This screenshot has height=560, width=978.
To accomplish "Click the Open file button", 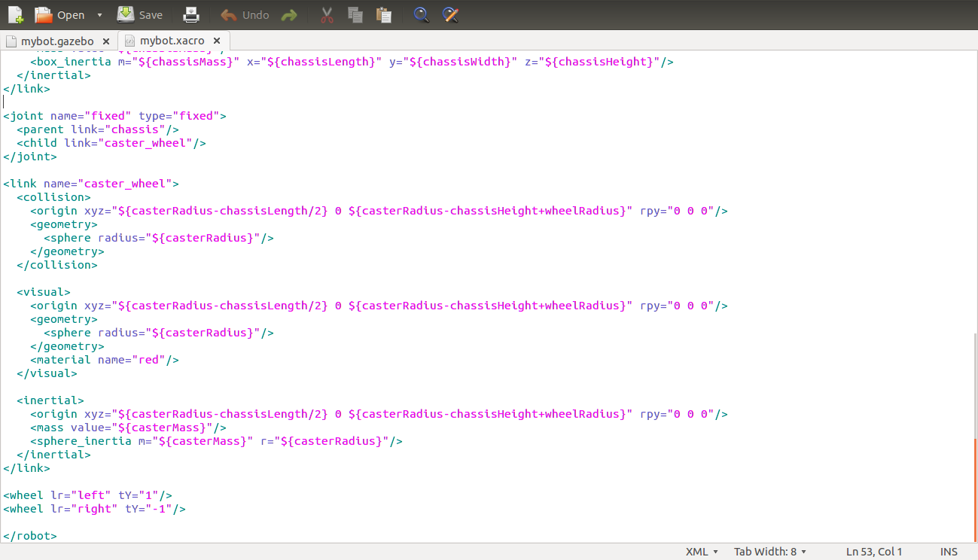I will pos(60,14).
